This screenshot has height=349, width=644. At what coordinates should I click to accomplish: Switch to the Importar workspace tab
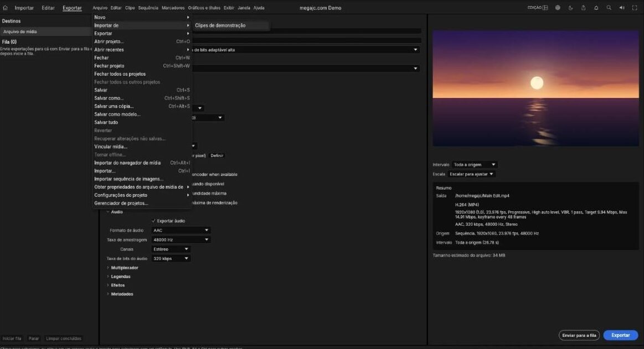tap(24, 8)
